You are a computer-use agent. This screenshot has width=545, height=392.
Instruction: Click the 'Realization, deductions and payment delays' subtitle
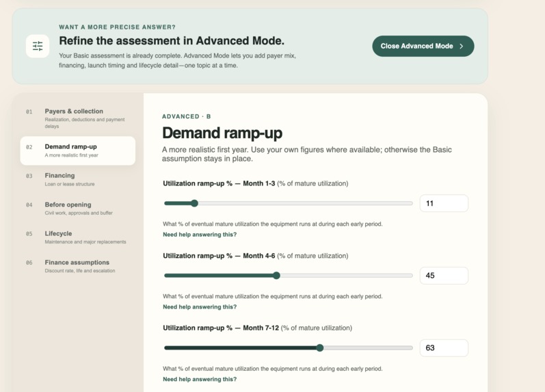click(85, 122)
